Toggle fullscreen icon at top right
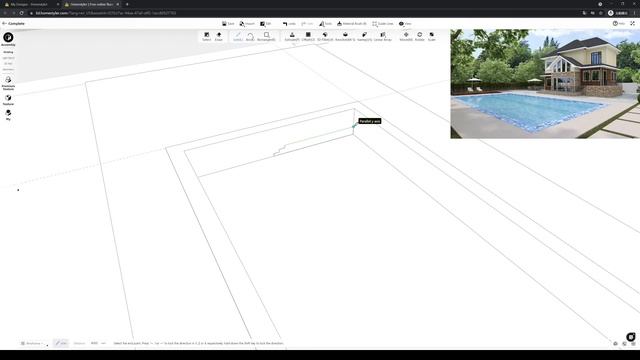 pyautogui.click(x=632, y=24)
